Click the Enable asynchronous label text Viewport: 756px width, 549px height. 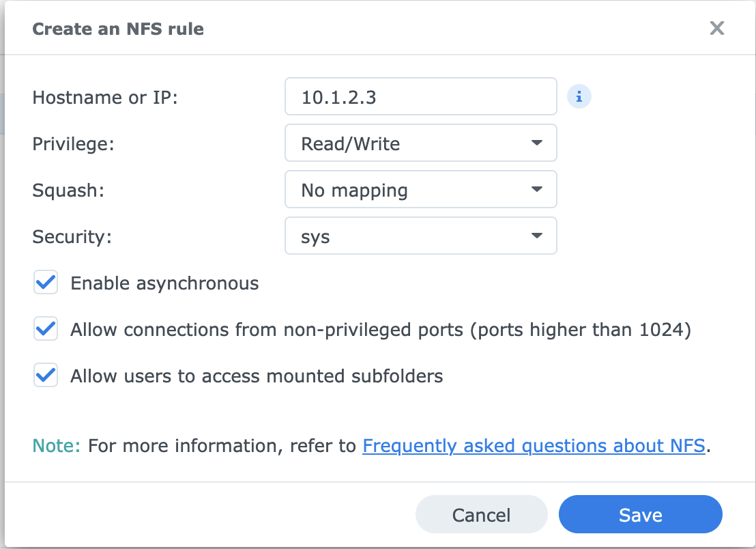164,282
